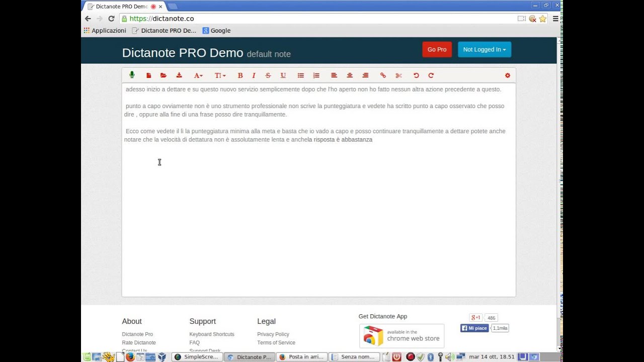Start dictation with the green microphone icon
644x362 pixels.
[x=132, y=75]
